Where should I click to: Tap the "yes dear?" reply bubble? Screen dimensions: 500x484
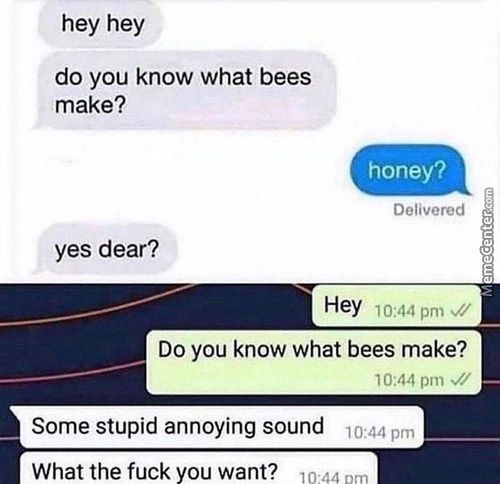coord(106,249)
